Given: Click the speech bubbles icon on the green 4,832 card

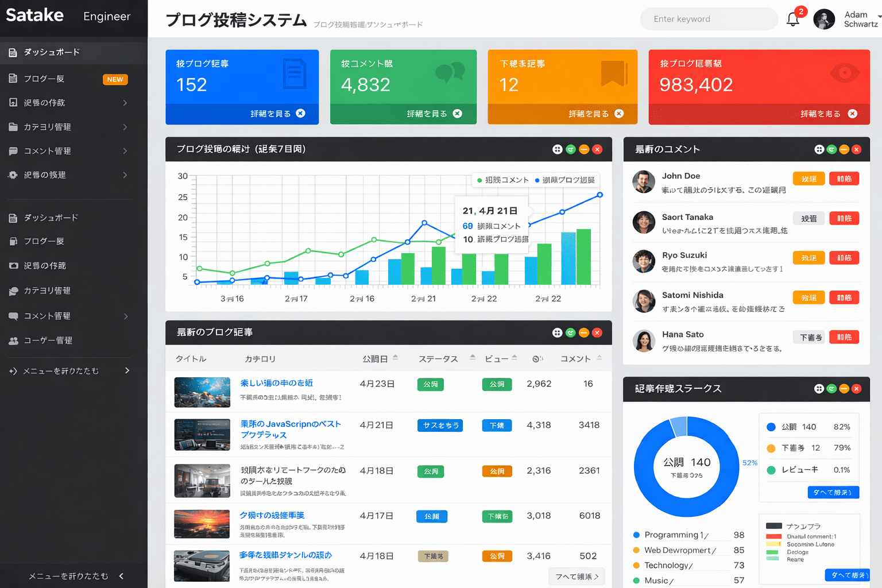Looking at the screenshot, I should tap(450, 72).
